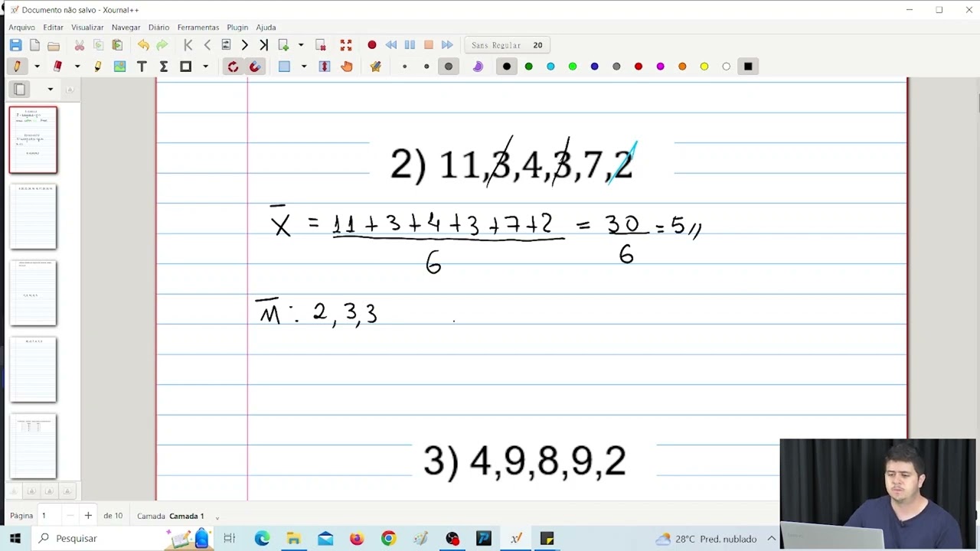Open the Ferramentas menu
This screenshot has width=980, height=551.
tap(198, 28)
